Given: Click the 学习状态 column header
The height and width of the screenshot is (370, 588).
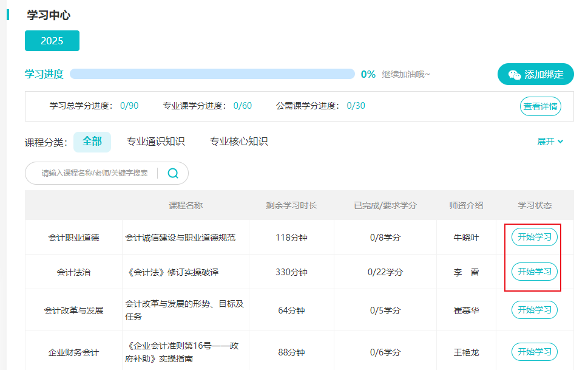Looking at the screenshot, I should (534, 205).
